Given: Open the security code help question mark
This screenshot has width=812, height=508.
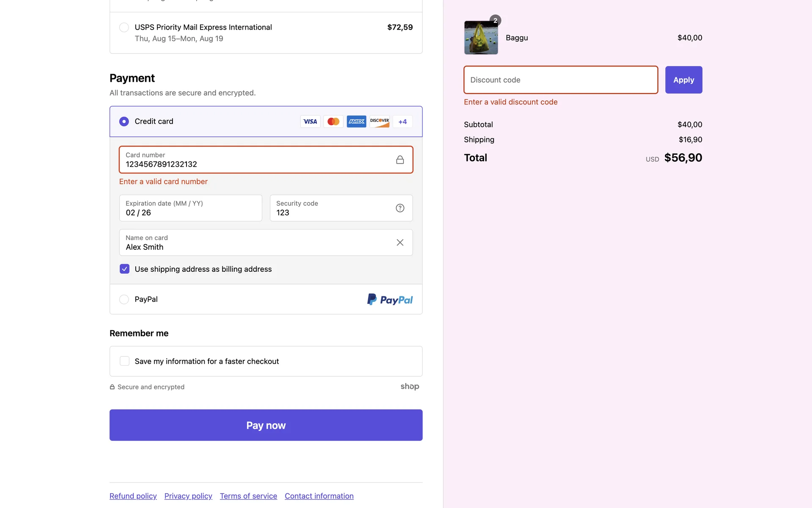Looking at the screenshot, I should 400,208.
